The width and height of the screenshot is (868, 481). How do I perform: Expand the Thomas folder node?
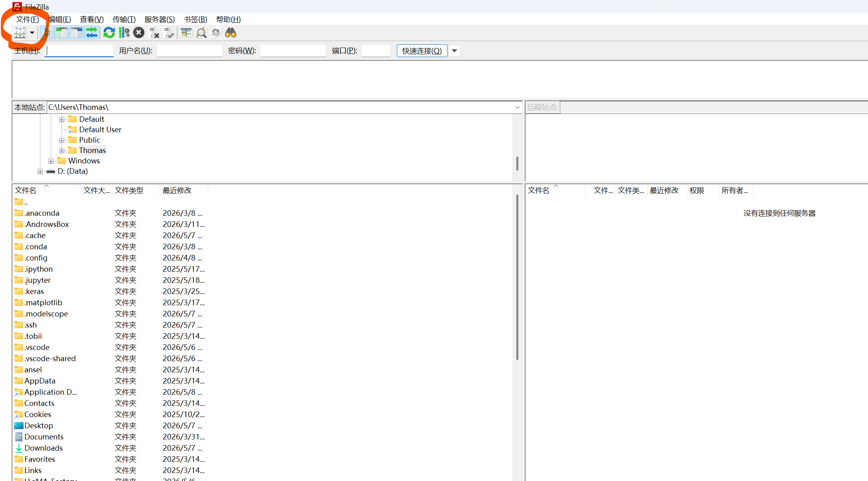[x=62, y=151]
